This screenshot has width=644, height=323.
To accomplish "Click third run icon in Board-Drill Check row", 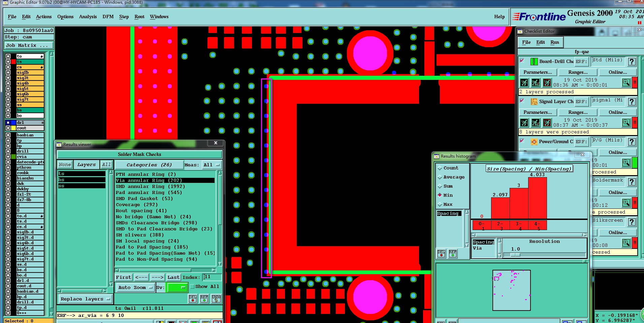I will tap(547, 83).
